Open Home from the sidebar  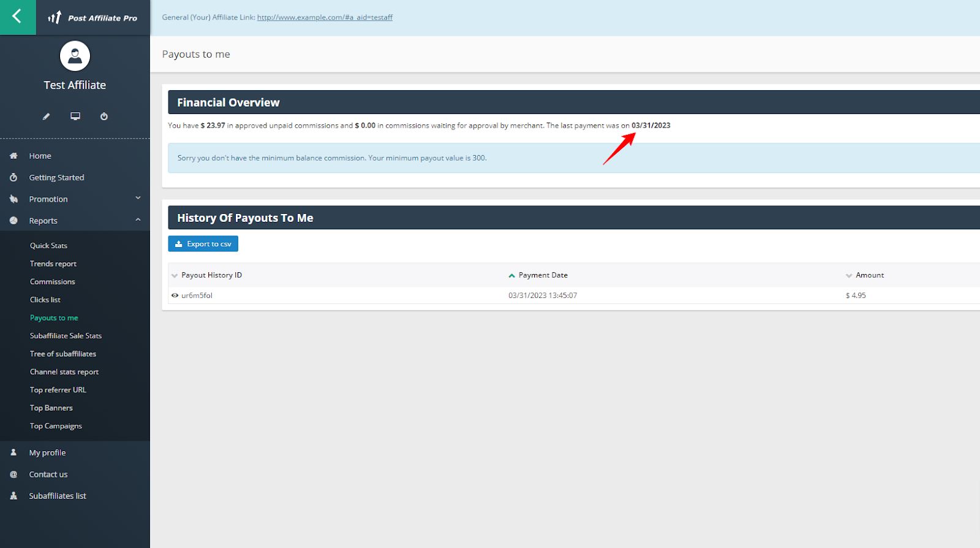tap(40, 156)
